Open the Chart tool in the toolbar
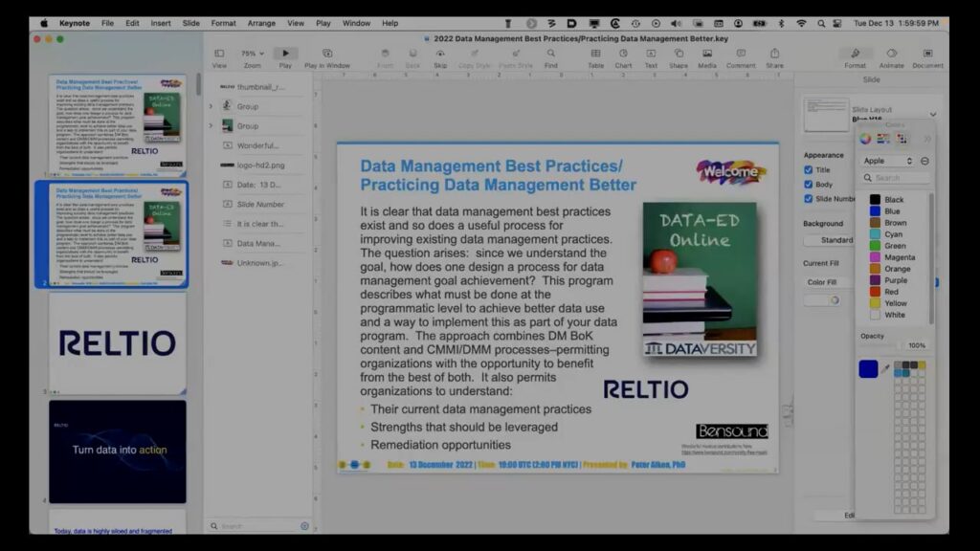This screenshot has width=980, height=551. coord(623,55)
